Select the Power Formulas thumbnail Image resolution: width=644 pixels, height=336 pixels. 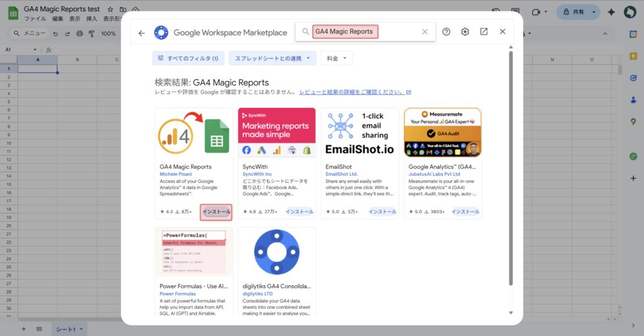pos(194,252)
